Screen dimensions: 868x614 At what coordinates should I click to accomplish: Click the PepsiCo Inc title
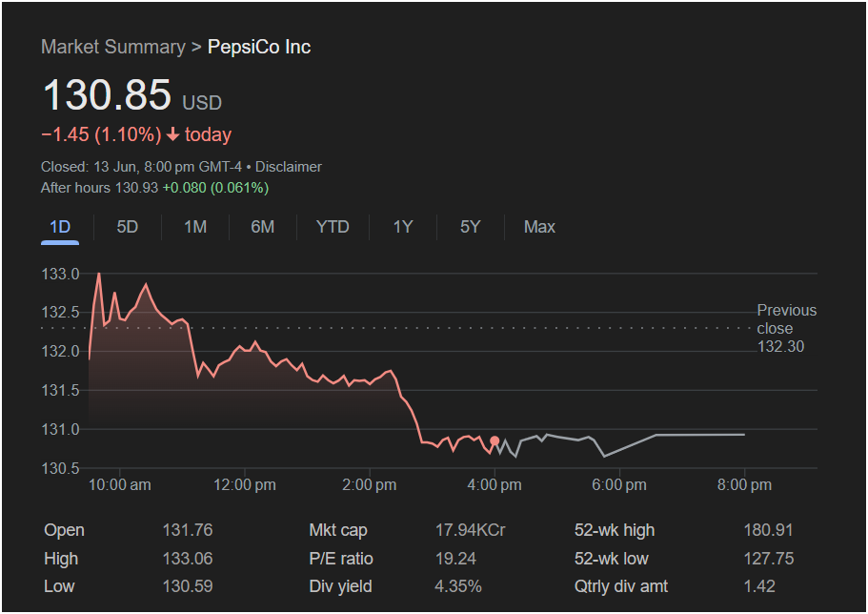point(259,47)
